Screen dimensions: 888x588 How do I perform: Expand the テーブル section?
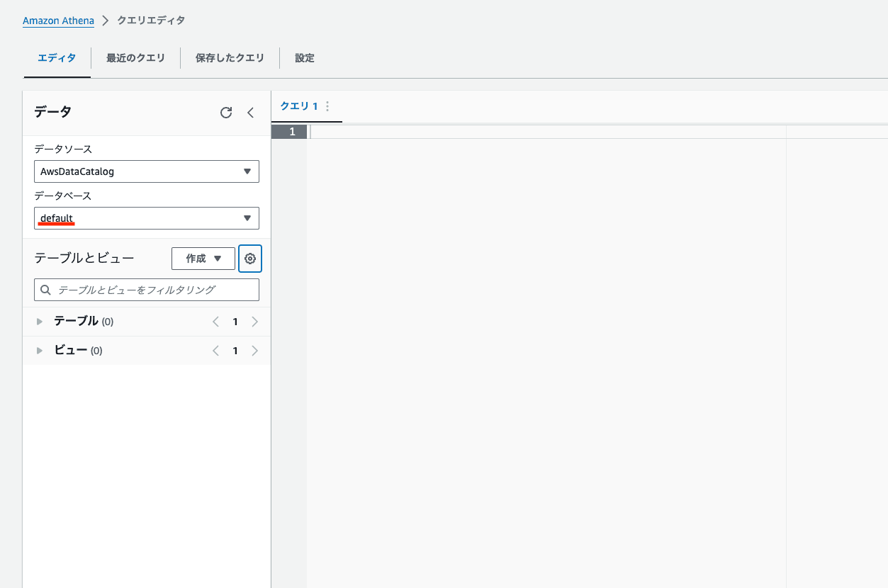[40, 322]
